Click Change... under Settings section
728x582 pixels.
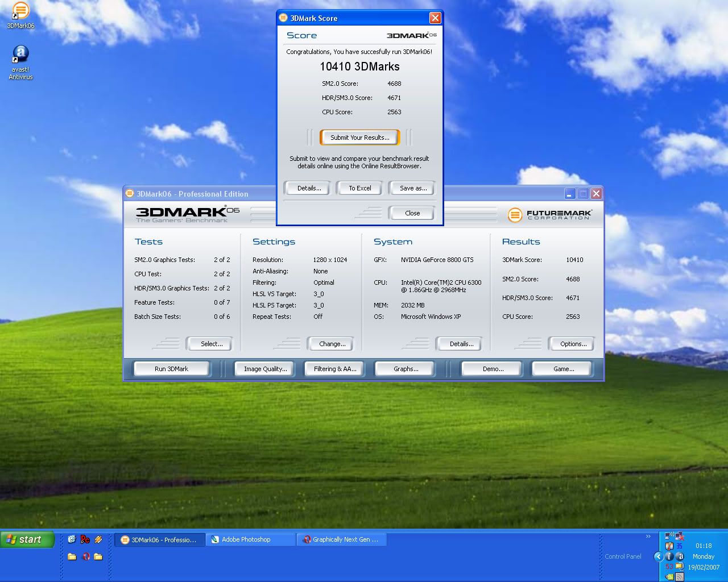click(332, 344)
